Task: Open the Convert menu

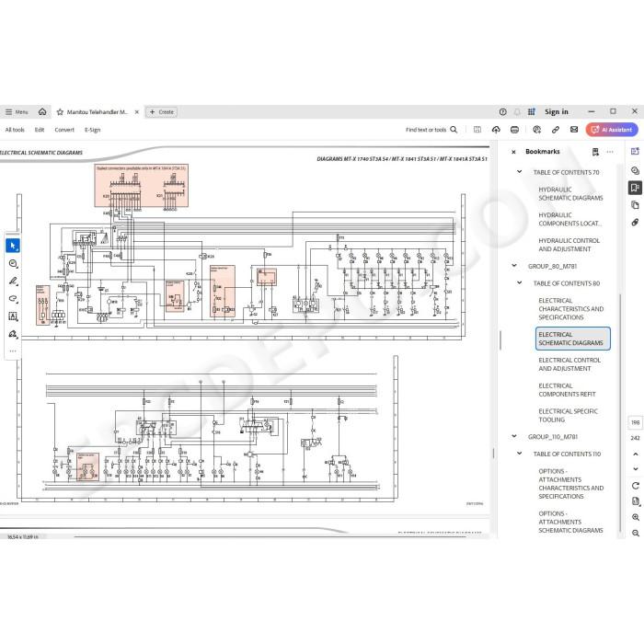Action: [x=64, y=130]
